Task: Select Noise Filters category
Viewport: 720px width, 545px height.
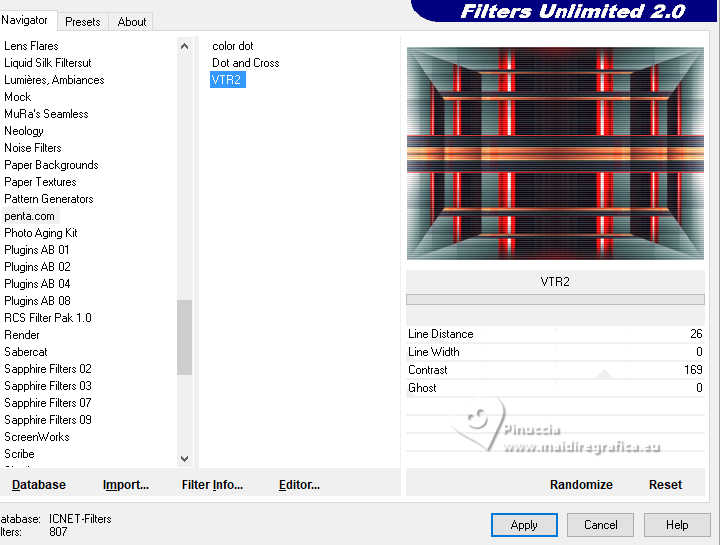Action: click(x=33, y=148)
